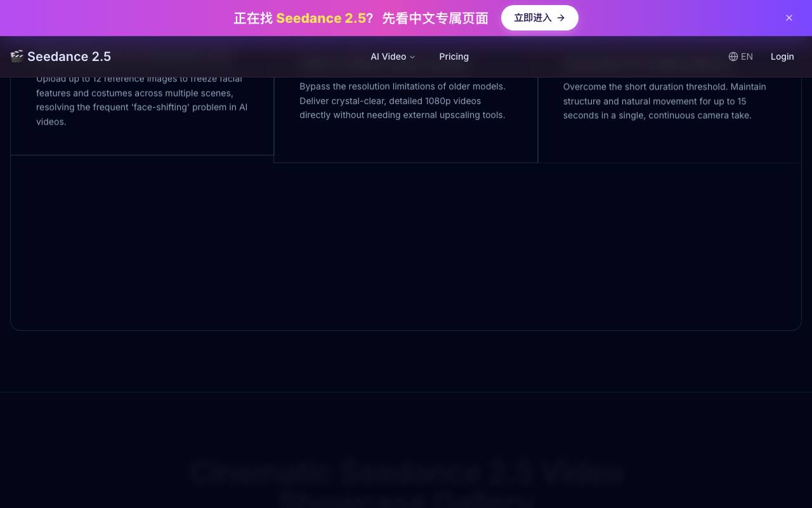Select the reference images description paragraph

click(142, 100)
